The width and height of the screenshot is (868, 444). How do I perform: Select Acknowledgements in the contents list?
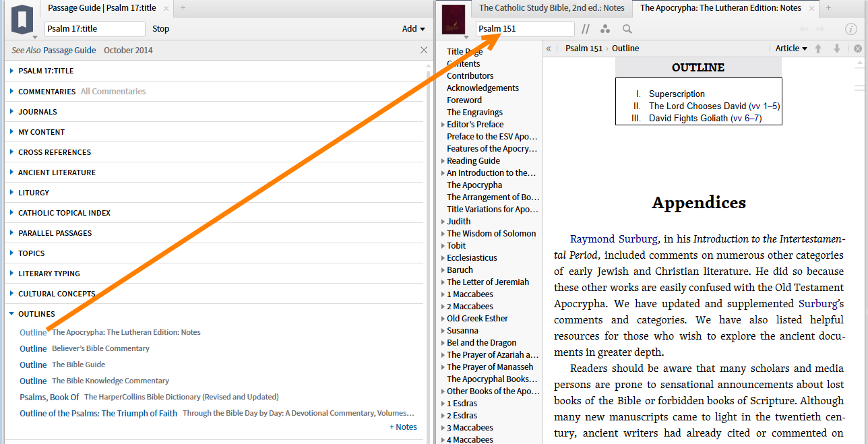483,88
